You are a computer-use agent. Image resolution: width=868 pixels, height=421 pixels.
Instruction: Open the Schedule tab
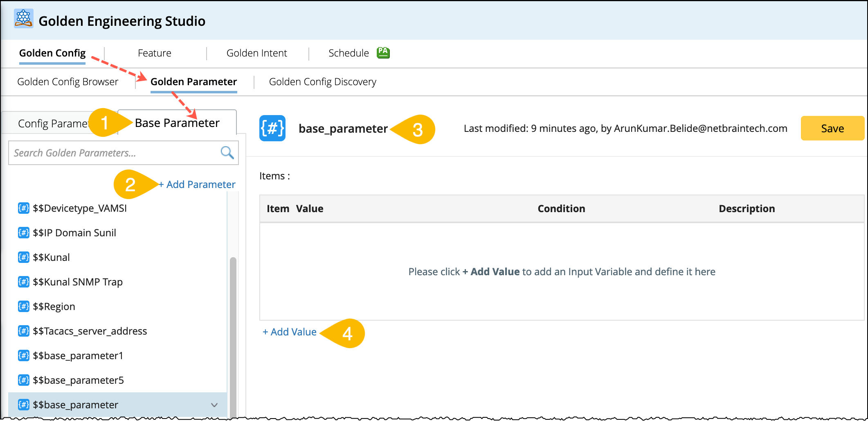349,53
